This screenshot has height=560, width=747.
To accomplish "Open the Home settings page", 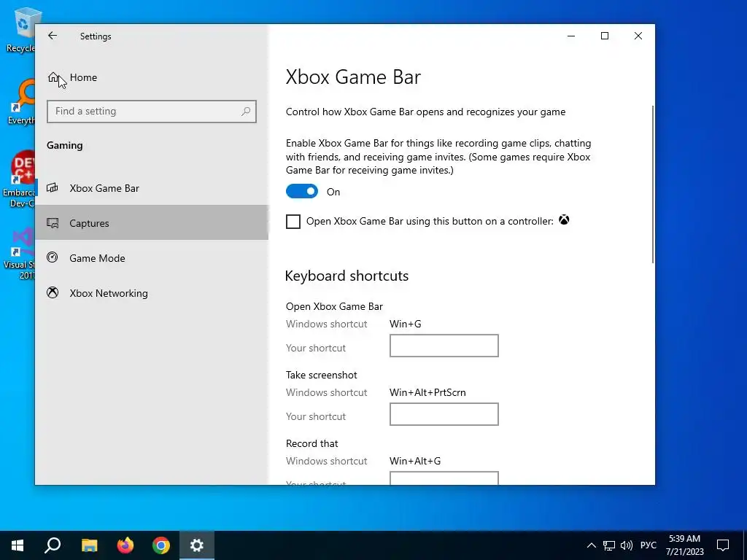I will [152, 77].
